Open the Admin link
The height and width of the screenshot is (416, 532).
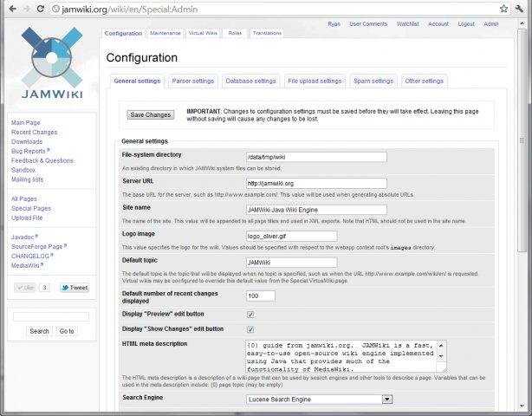pyautogui.click(x=491, y=24)
